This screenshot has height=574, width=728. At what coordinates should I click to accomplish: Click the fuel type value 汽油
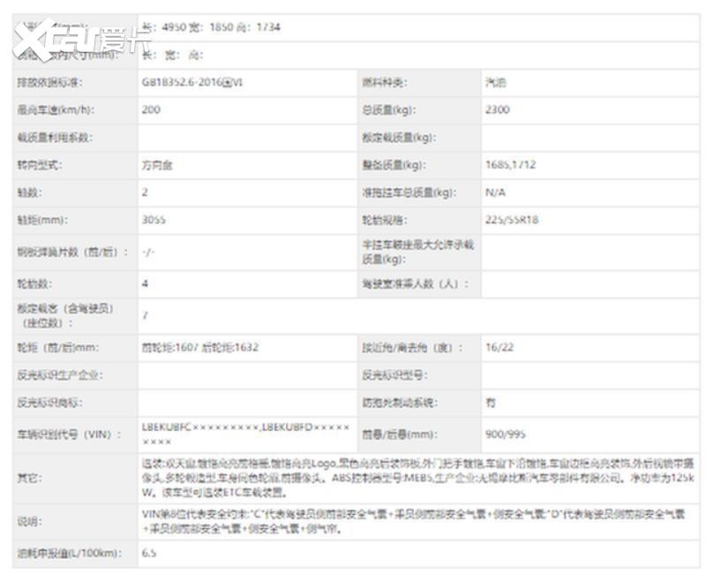click(x=496, y=82)
